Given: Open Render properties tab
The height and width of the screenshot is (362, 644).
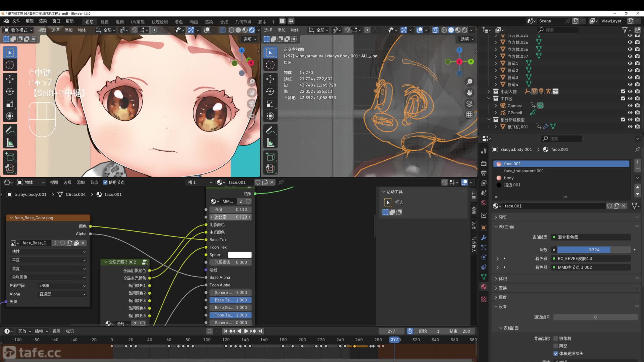Looking at the screenshot, I should tap(484, 163).
